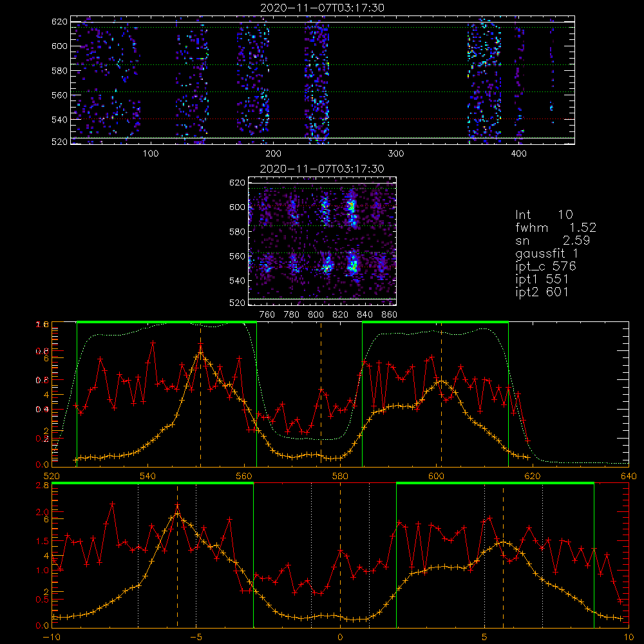Click the 'sn 2.59' value text
The width and height of the screenshot is (644, 644).
tap(553, 240)
